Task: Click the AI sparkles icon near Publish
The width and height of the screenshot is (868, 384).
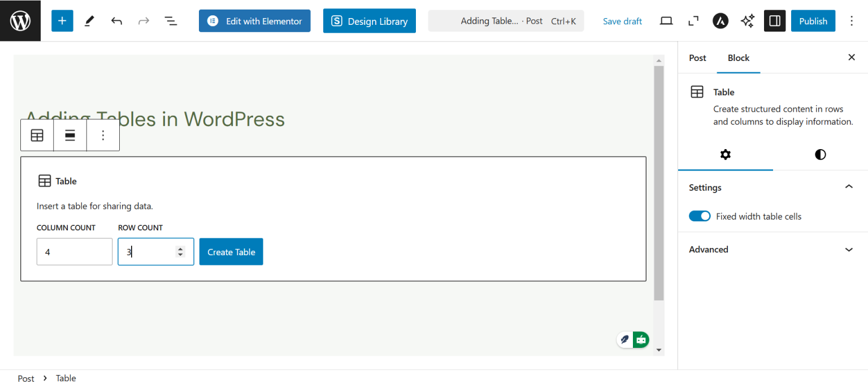Action: pyautogui.click(x=748, y=21)
